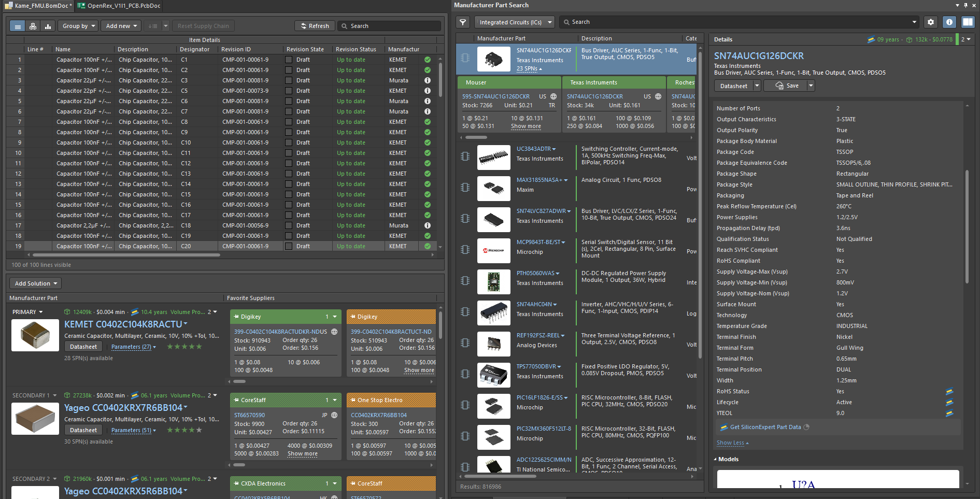Switch to OpenRex_V1I1_PCB.PcbDoc tab
This screenshot has height=499, width=980.
tap(120, 6)
